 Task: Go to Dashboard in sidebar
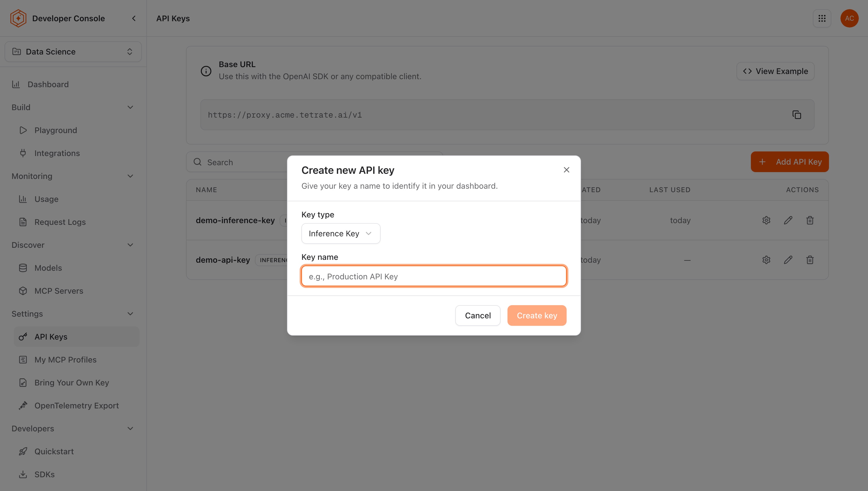(73, 84)
